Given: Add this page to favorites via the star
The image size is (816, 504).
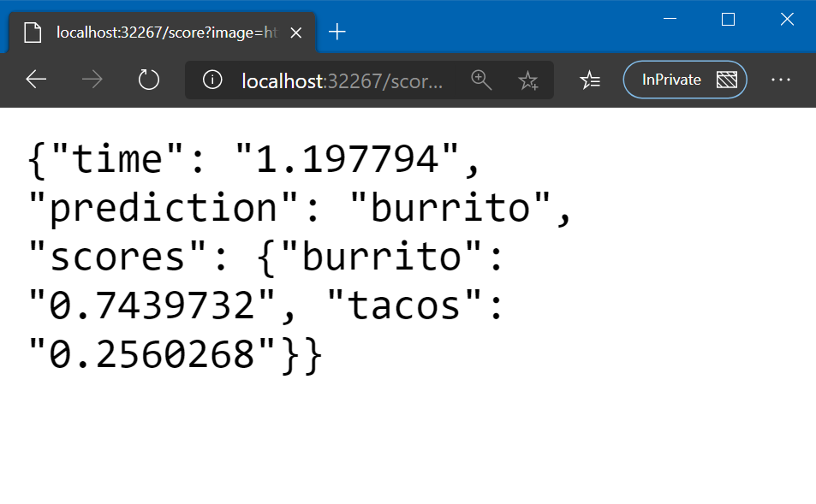Looking at the screenshot, I should [528, 79].
